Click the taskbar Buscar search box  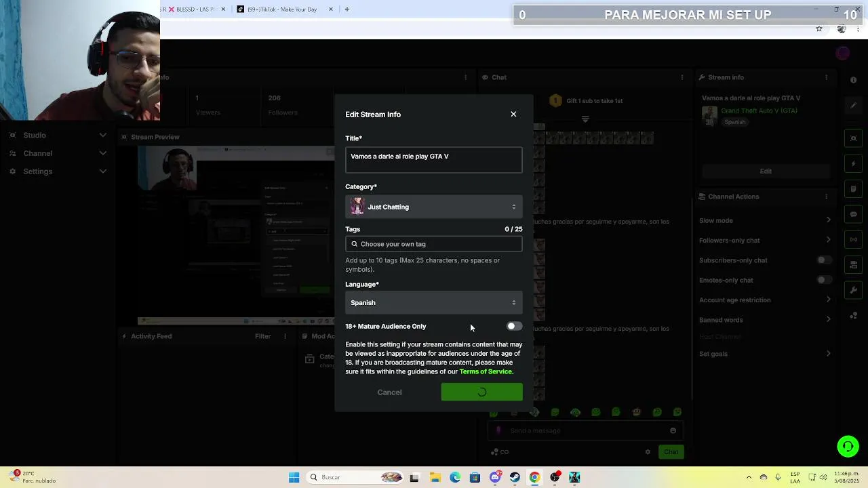tap(356, 477)
